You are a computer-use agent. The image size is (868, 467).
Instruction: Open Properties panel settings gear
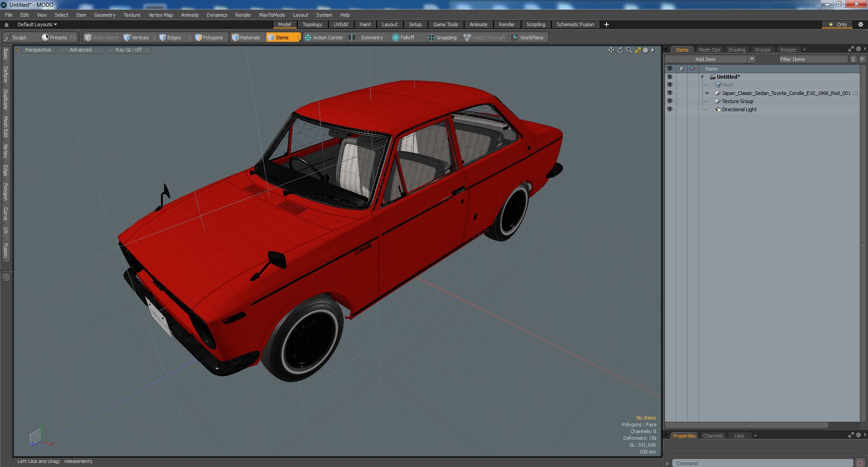point(858,435)
